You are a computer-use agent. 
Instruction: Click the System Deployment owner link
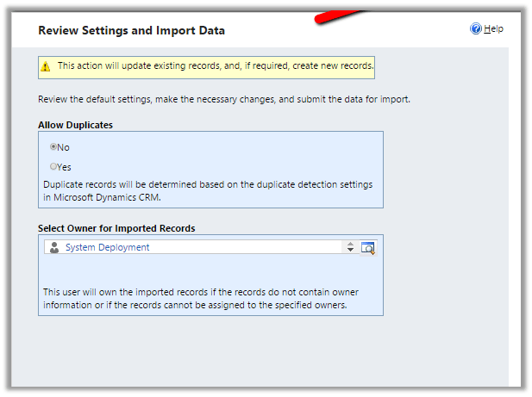107,247
